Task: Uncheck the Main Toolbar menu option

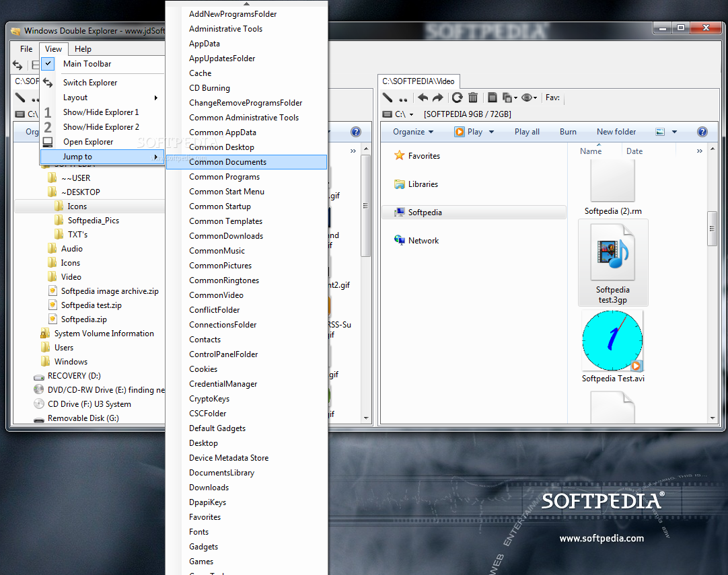Action: [x=103, y=64]
